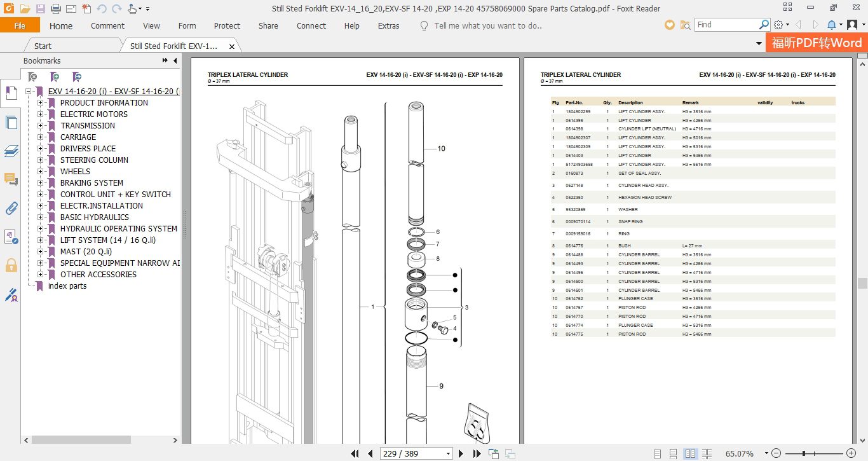
Task: Click the expand all bookmarks icon
Action: [32, 76]
